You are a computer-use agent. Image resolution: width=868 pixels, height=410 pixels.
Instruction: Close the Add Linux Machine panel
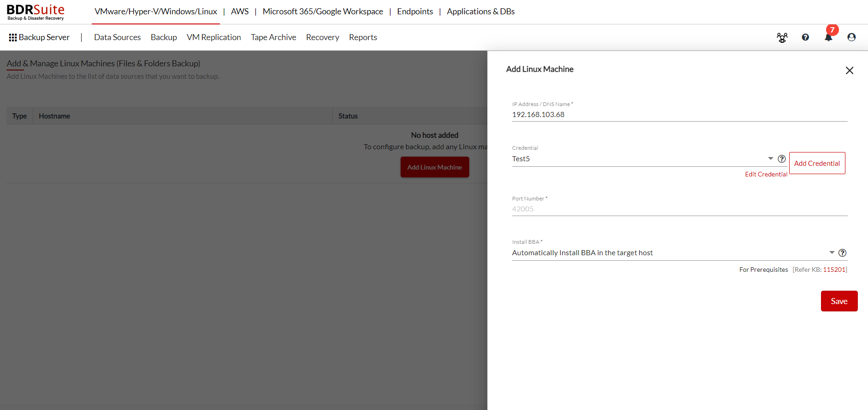coord(850,70)
